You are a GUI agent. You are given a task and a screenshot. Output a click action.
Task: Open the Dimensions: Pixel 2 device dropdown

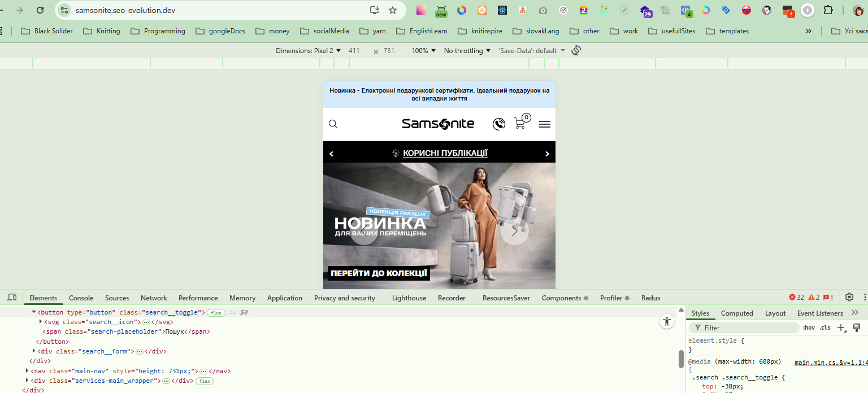309,50
